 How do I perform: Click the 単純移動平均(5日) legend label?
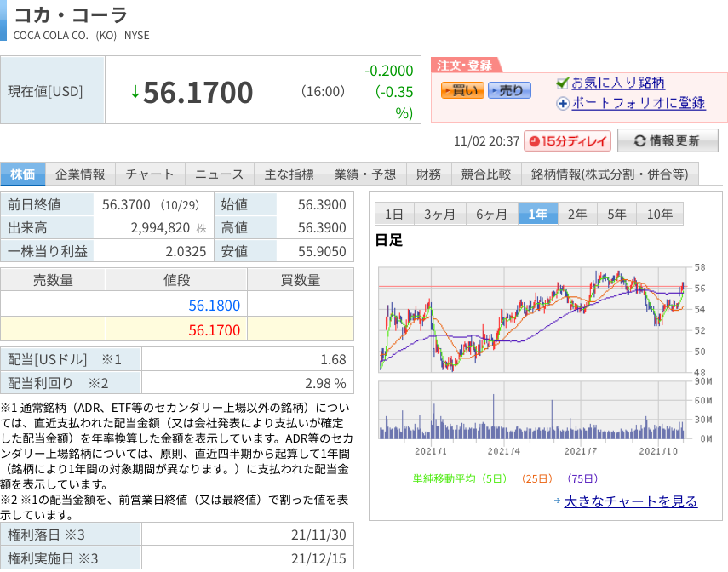(460, 478)
